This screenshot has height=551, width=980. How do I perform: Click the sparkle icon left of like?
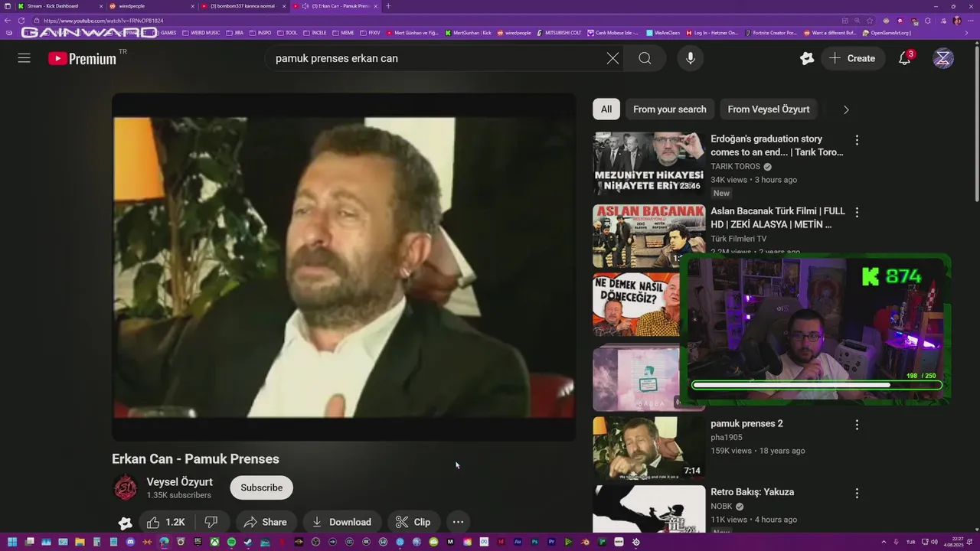click(x=126, y=523)
